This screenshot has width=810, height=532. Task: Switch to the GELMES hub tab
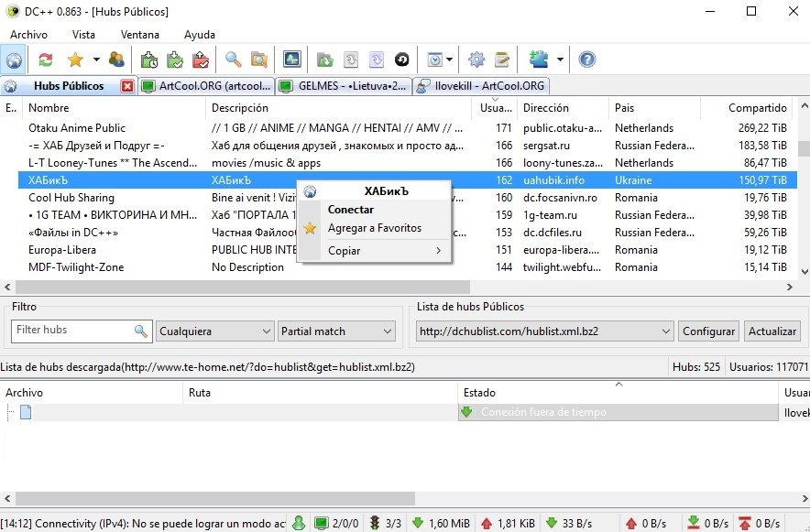344,86
